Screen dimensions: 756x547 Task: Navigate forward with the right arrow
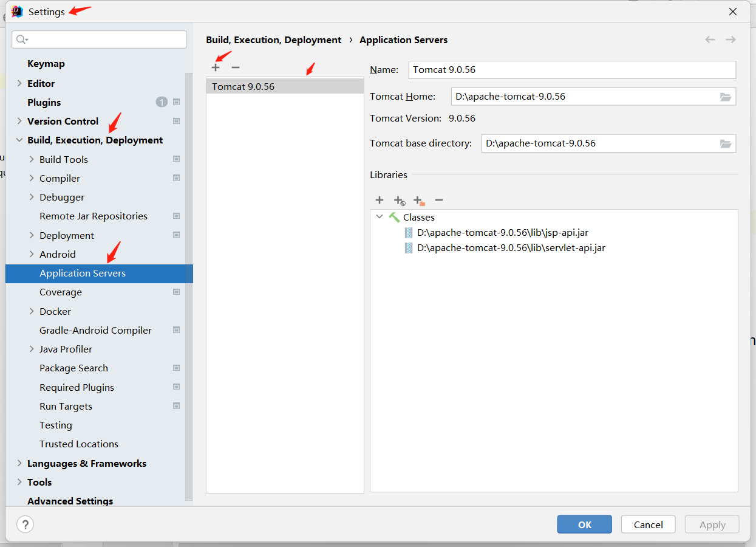pyautogui.click(x=730, y=40)
